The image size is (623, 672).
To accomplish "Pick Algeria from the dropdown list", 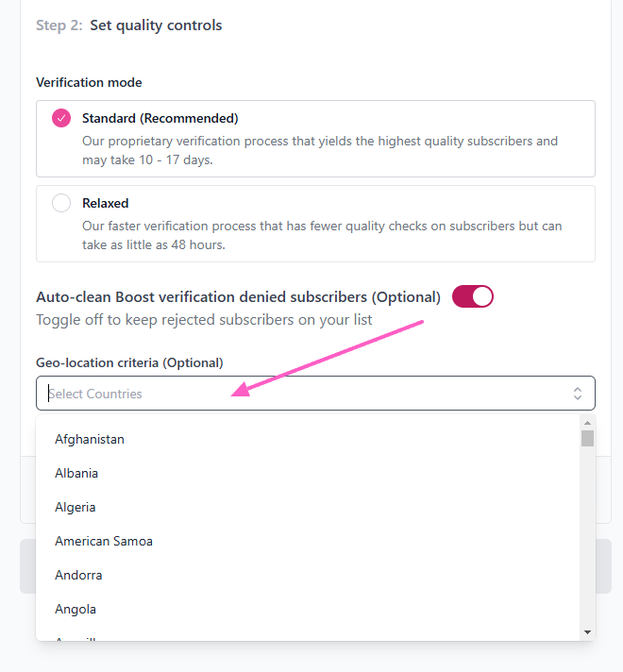I will pyautogui.click(x=76, y=507).
